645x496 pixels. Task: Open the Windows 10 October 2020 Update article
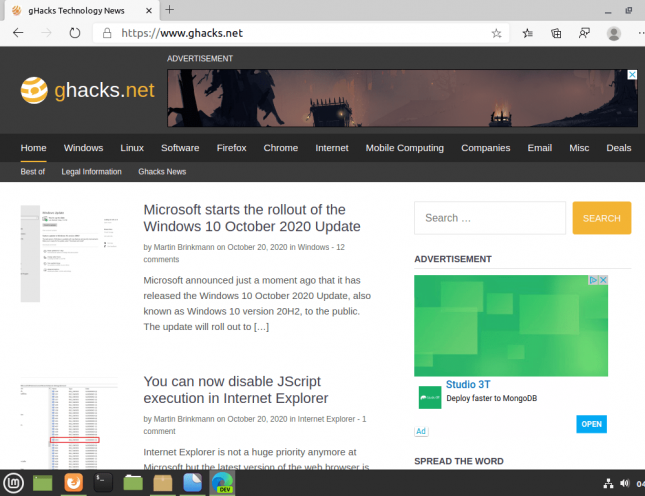(252, 218)
